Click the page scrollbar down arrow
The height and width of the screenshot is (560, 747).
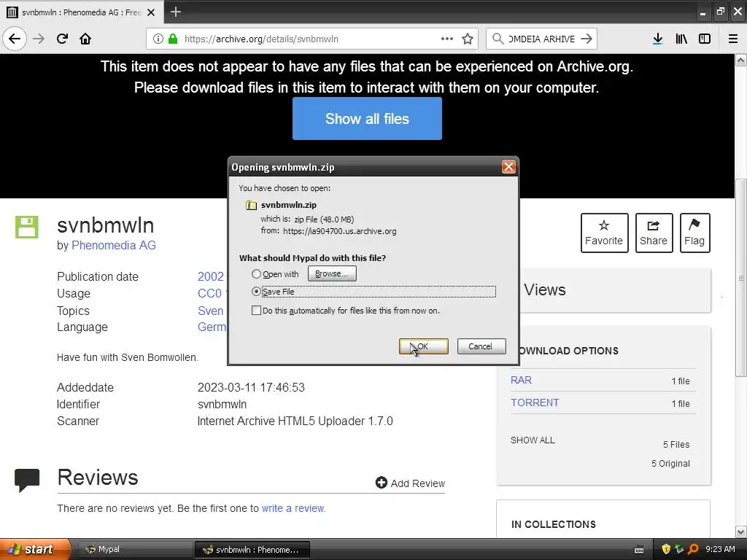(740, 532)
